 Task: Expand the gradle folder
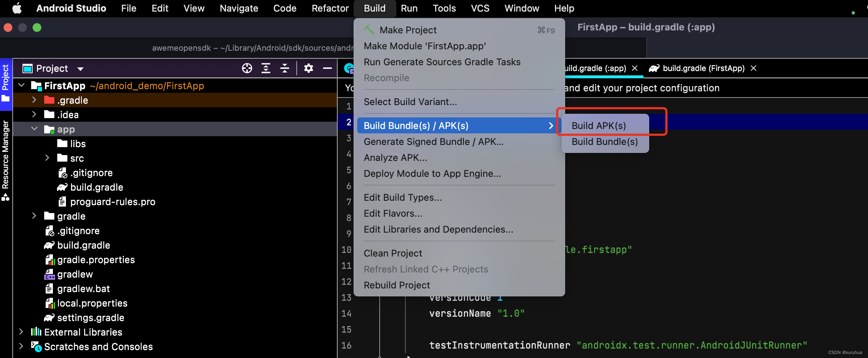tap(34, 216)
